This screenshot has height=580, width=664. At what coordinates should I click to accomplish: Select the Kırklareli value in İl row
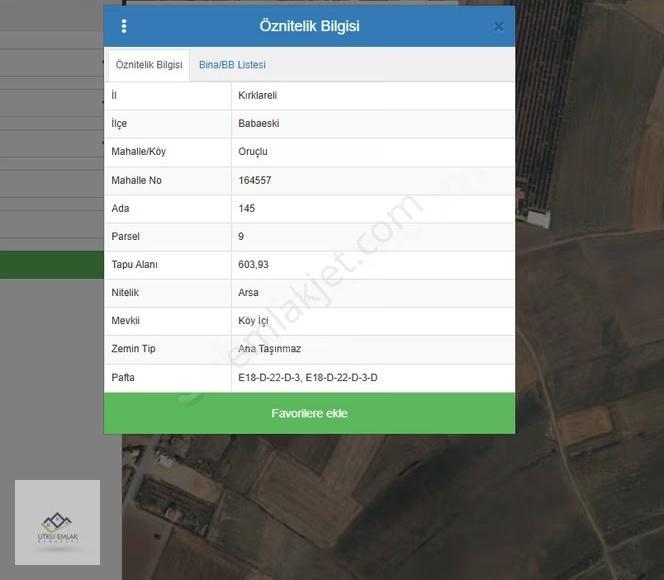257,96
